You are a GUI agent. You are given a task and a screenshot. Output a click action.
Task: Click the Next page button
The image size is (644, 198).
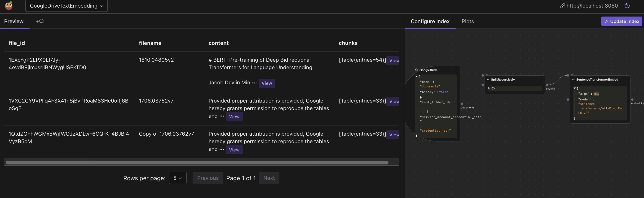tap(269, 178)
